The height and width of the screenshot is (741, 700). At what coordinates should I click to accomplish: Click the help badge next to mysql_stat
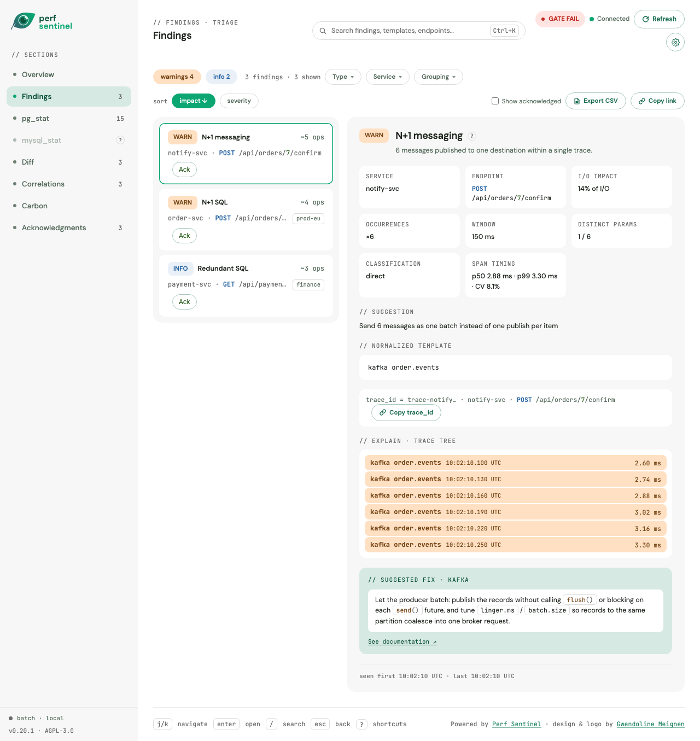120,140
